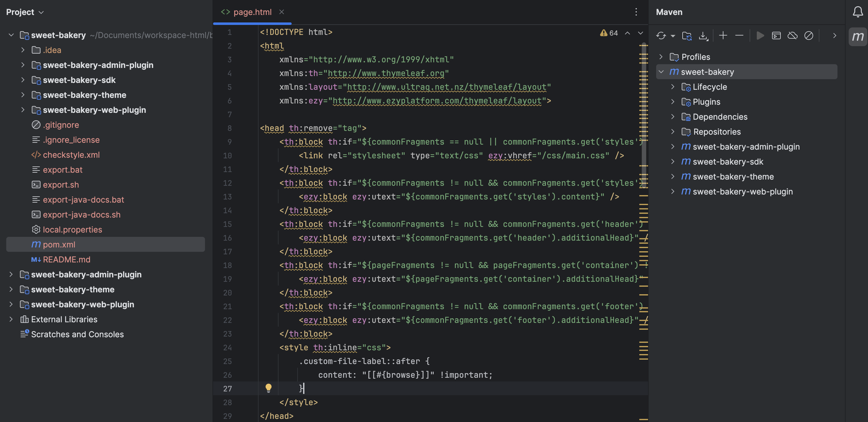Click the Lifecycle folder icon in Maven
This screenshot has height=422, width=868.
tap(686, 87)
